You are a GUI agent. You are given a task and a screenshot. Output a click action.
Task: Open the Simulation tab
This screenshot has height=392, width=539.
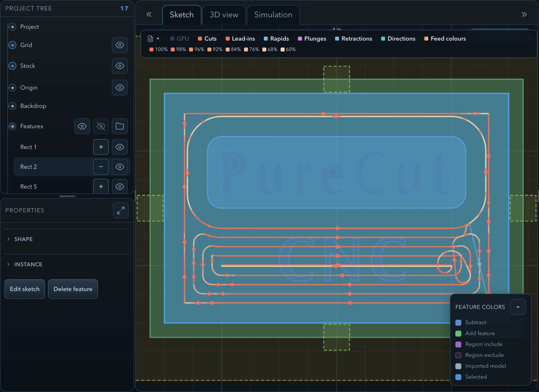(273, 15)
